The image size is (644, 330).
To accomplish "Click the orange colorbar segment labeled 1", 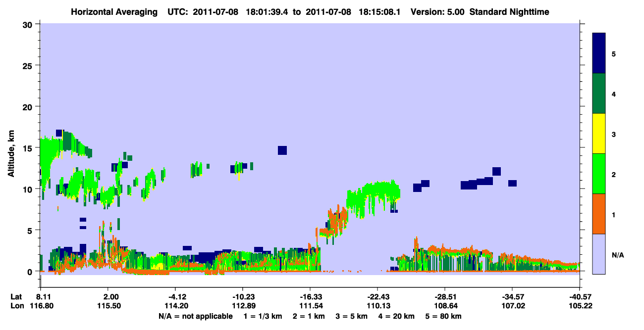I will click(x=599, y=214).
